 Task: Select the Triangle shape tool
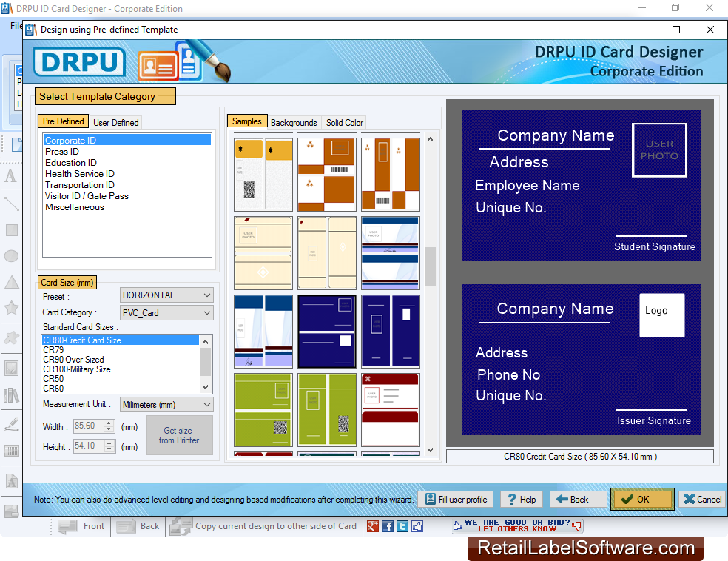point(11,282)
